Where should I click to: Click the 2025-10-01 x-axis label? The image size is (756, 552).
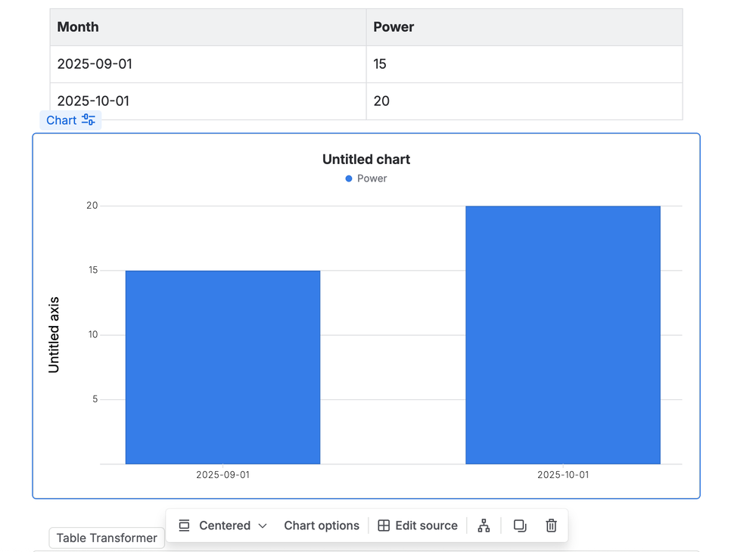point(563,475)
